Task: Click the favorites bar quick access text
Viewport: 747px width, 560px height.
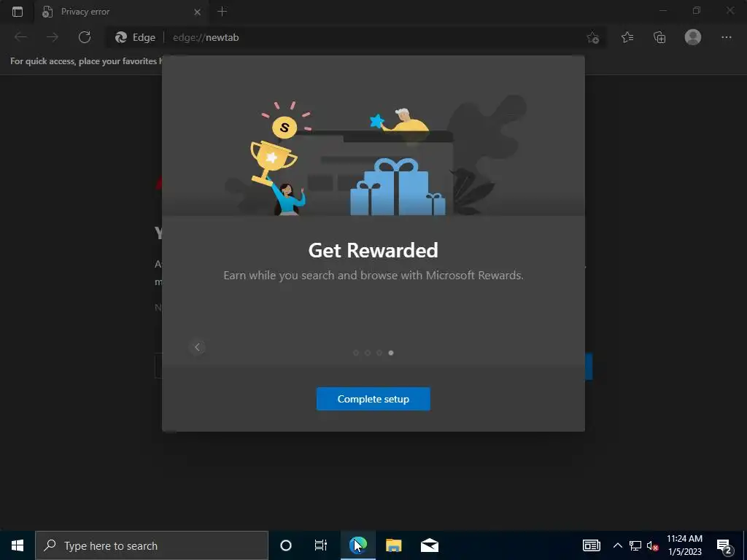Action: (86, 61)
